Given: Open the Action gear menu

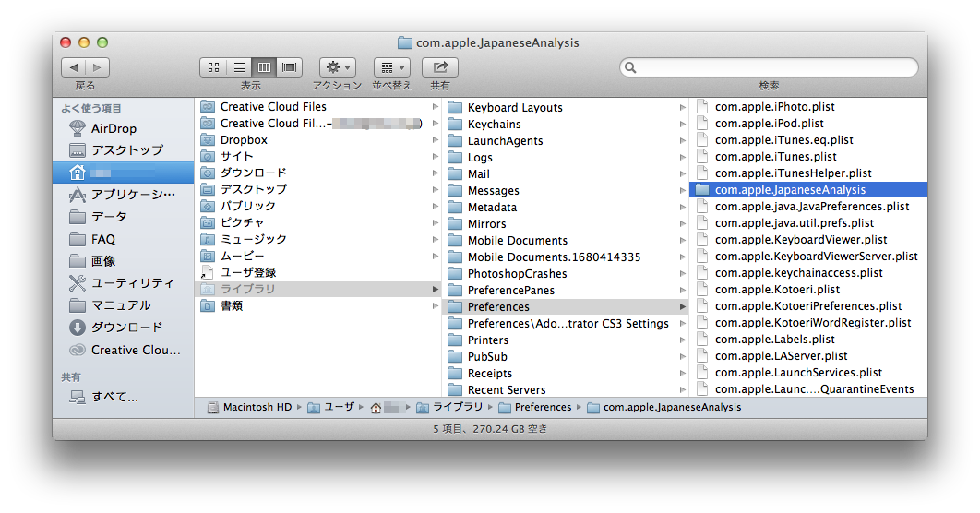Looking at the screenshot, I should click(x=338, y=66).
